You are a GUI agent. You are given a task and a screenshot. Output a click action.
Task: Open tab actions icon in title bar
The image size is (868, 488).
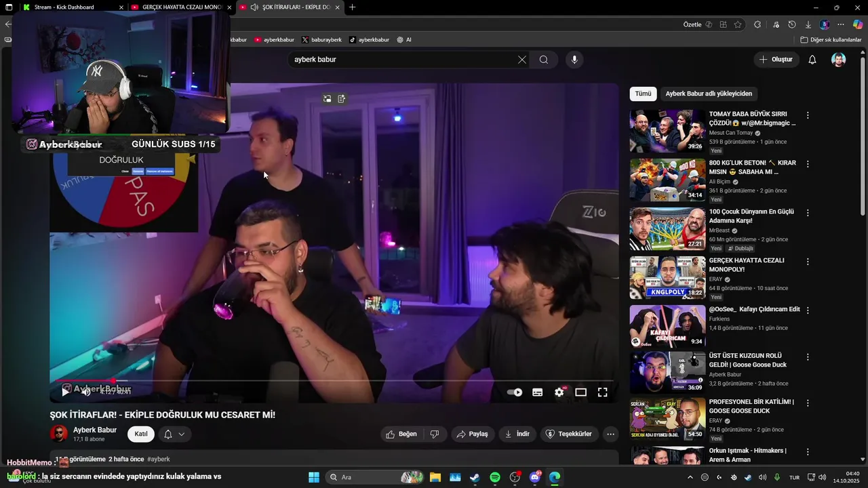pos(8,7)
